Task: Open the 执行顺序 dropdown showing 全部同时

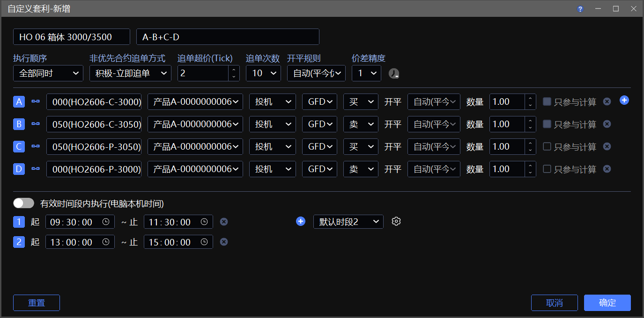Action: tap(48, 73)
